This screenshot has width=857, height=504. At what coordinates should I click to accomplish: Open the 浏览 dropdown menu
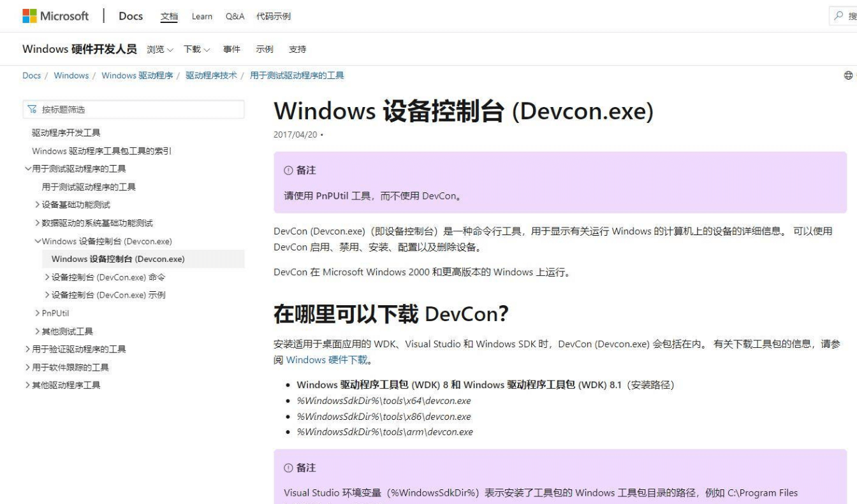tap(160, 49)
